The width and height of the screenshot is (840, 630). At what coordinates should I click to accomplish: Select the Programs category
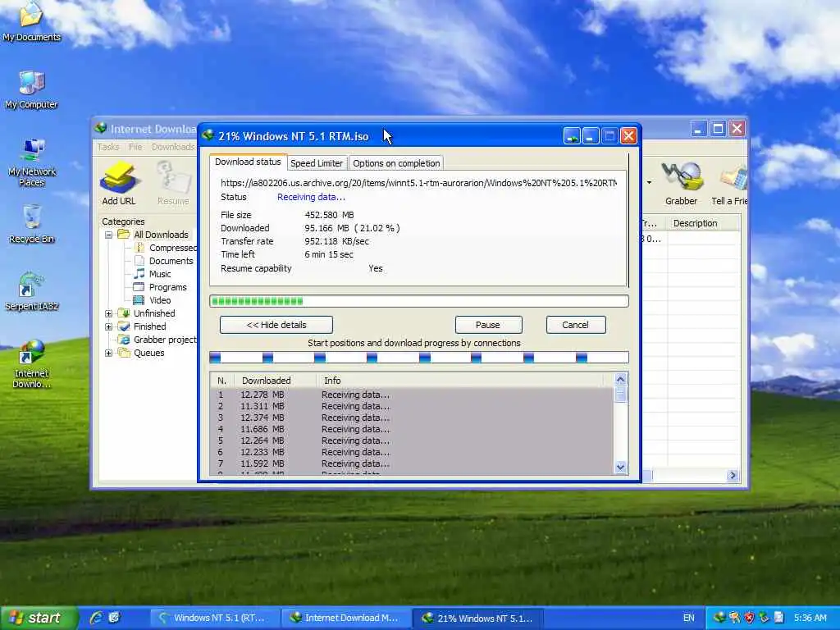click(160, 287)
